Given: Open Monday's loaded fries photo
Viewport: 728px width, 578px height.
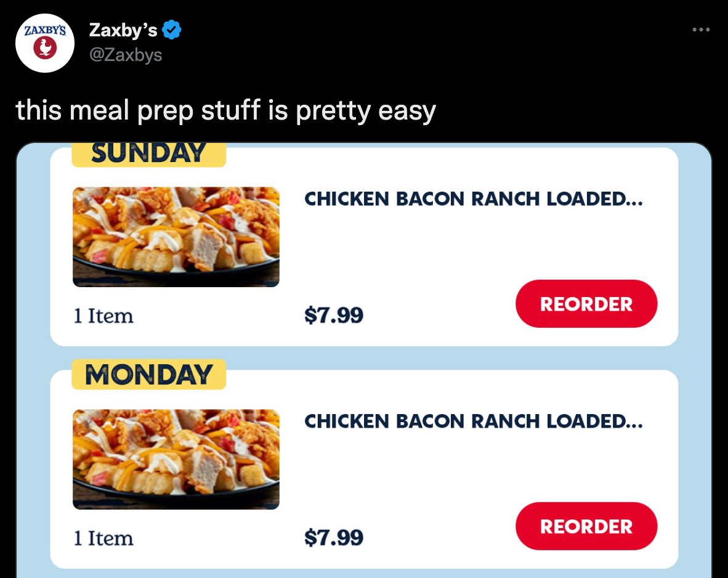Looking at the screenshot, I should coord(176,459).
